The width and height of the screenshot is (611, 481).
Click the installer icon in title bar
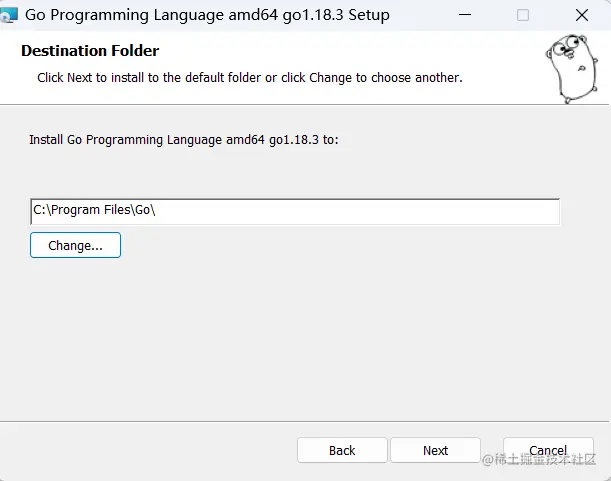click(9, 15)
